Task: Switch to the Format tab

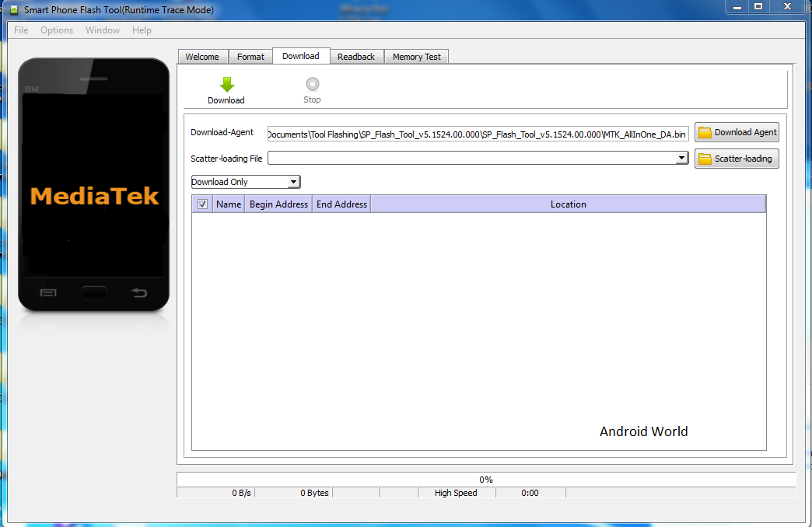Action: pyautogui.click(x=250, y=57)
